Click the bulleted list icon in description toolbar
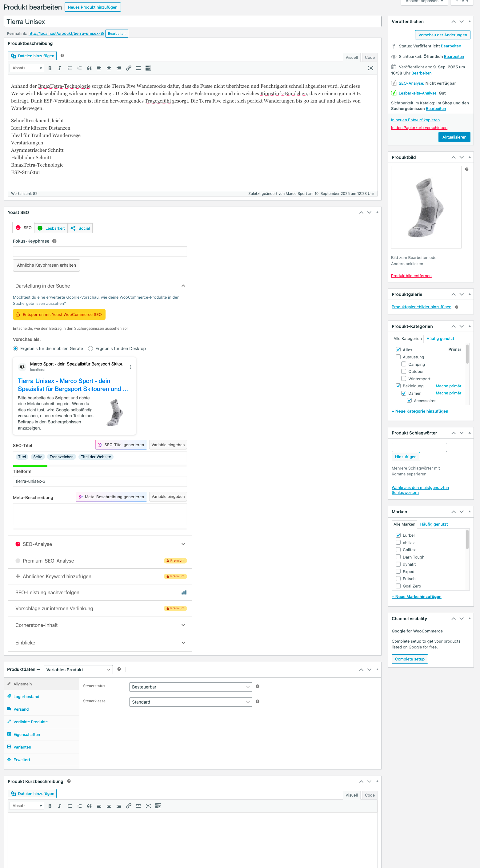The height and width of the screenshot is (868, 480). click(x=70, y=68)
